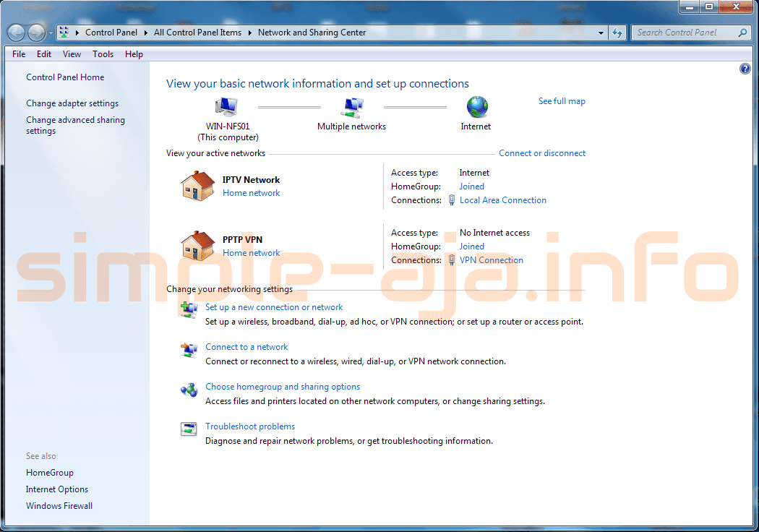759x532 pixels.
Task: Click the WIN-NFS01 computer icon
Action: tap(226, 107)
